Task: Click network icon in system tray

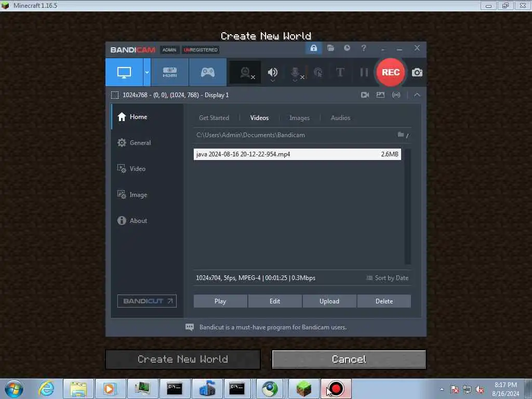Action: [x=467, y=390]
